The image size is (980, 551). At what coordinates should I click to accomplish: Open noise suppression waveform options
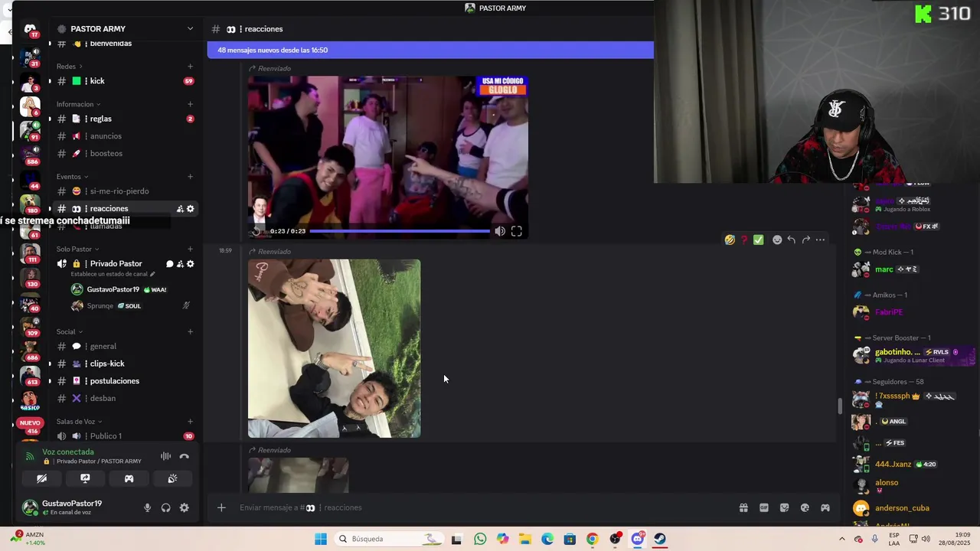pos(165,456)
